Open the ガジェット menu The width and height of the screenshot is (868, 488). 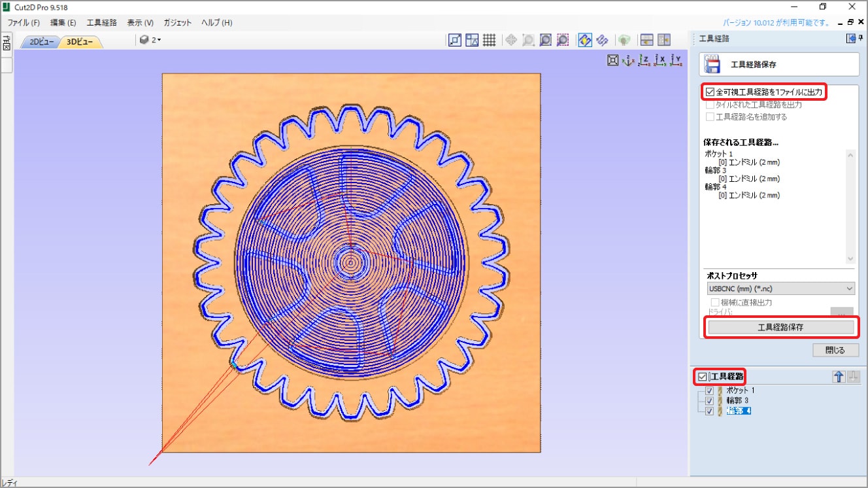tap(177, 22)
